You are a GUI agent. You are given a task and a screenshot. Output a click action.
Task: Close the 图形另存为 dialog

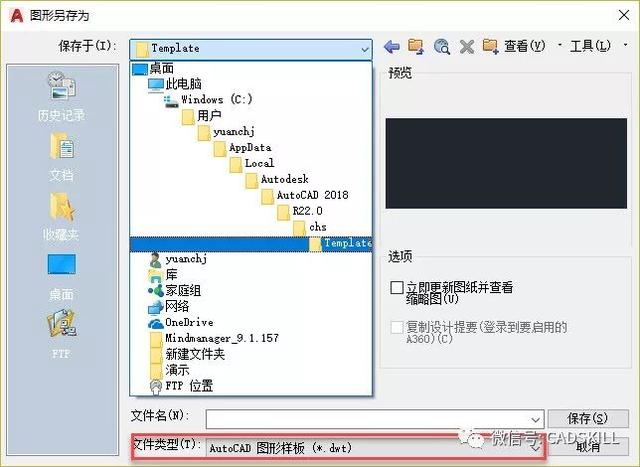624,16
